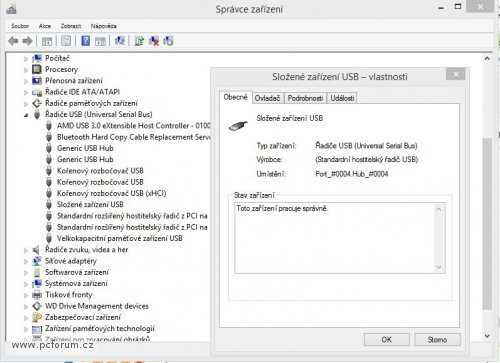Expand the Přenosná zařízení node
Image resolution: width=500 pixels, height=363 pixels.
pyautogui.click(x=26, y=81)
